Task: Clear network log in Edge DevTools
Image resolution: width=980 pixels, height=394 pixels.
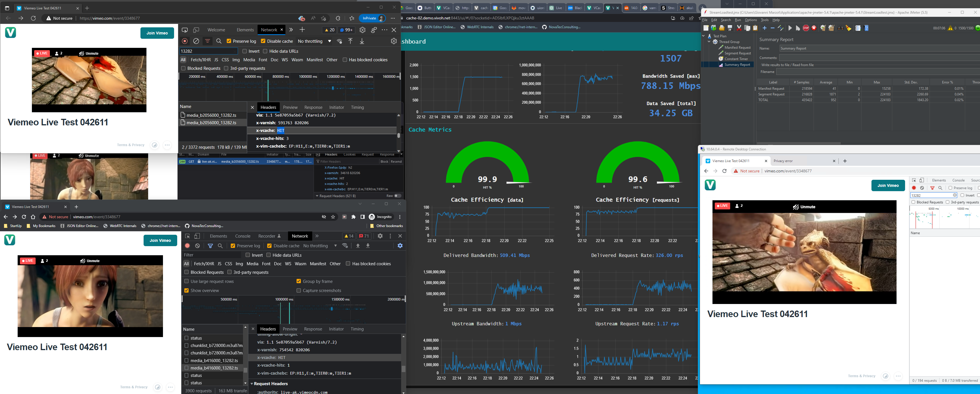Action: (196, 41)
